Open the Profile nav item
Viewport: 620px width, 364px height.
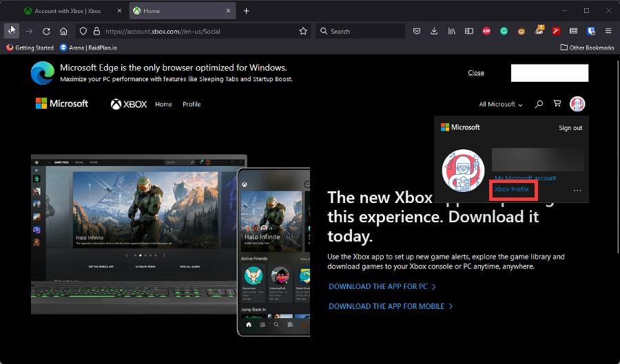(x=192, y=104)
